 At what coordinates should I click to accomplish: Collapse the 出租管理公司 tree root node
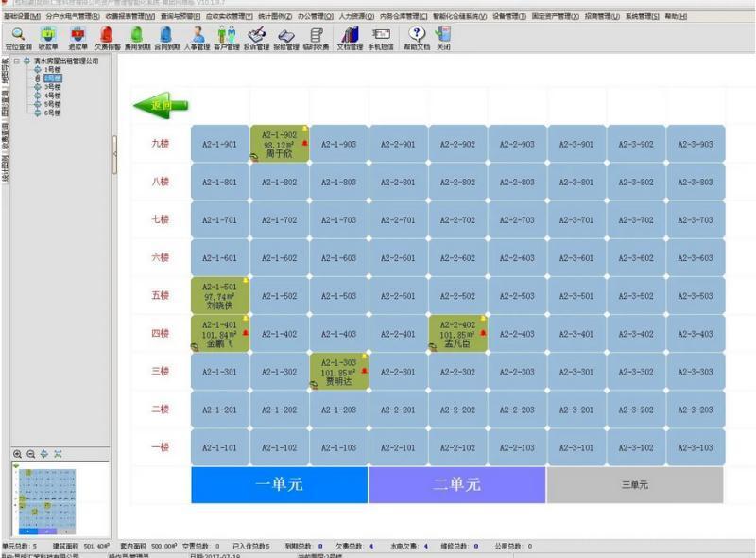click(x=17, y=61)
